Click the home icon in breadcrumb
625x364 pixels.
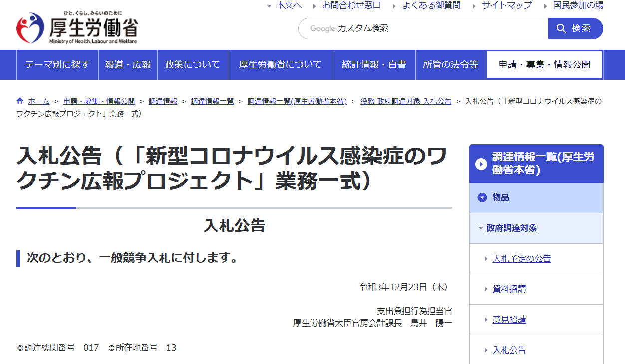pyautogui.click(x=20, y=101)
